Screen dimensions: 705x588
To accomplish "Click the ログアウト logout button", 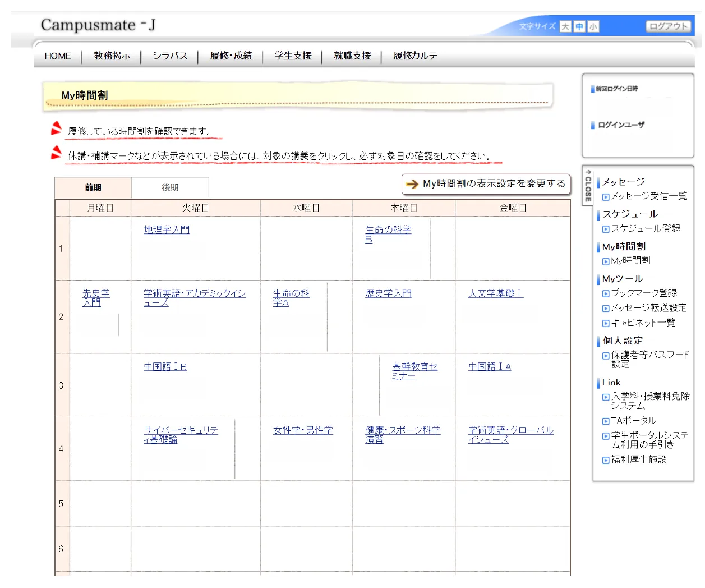I will (x=669, y=26).
